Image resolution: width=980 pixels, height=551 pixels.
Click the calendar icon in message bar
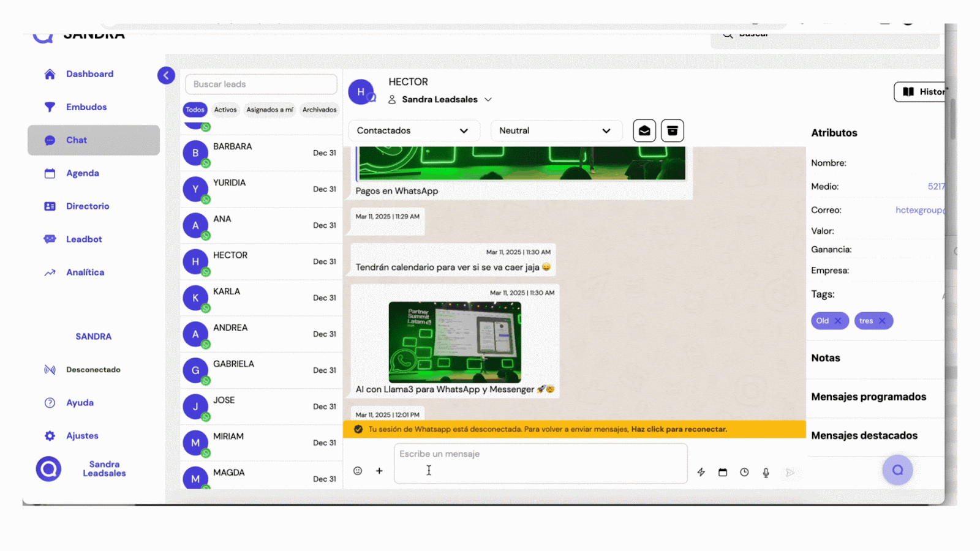point(723,472)
